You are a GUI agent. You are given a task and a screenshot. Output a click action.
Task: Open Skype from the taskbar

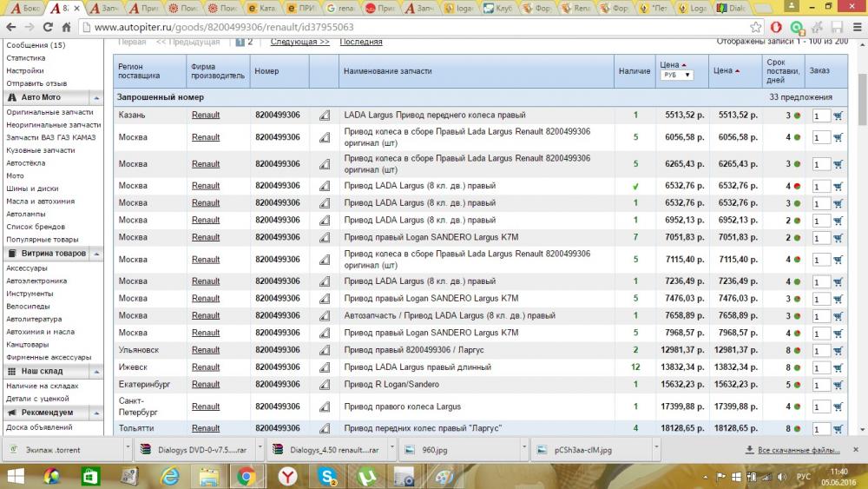pyautogui.click(x=328, y=476)
